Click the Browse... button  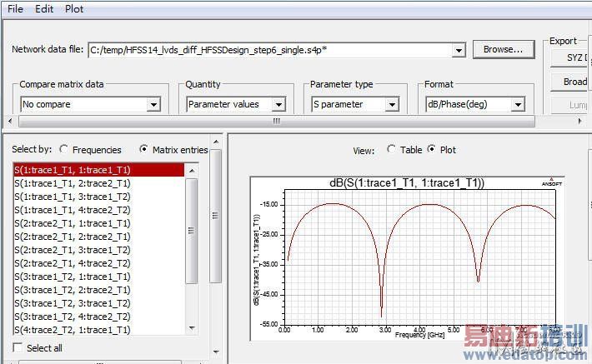(504, 49)
